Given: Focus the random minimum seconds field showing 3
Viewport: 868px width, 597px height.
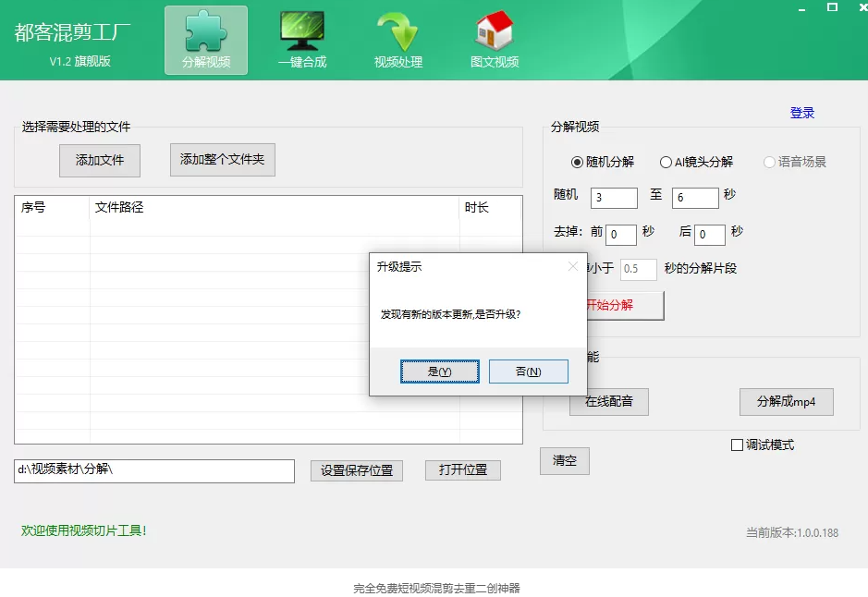Looking at the screenshot, I should coord(614,198).
